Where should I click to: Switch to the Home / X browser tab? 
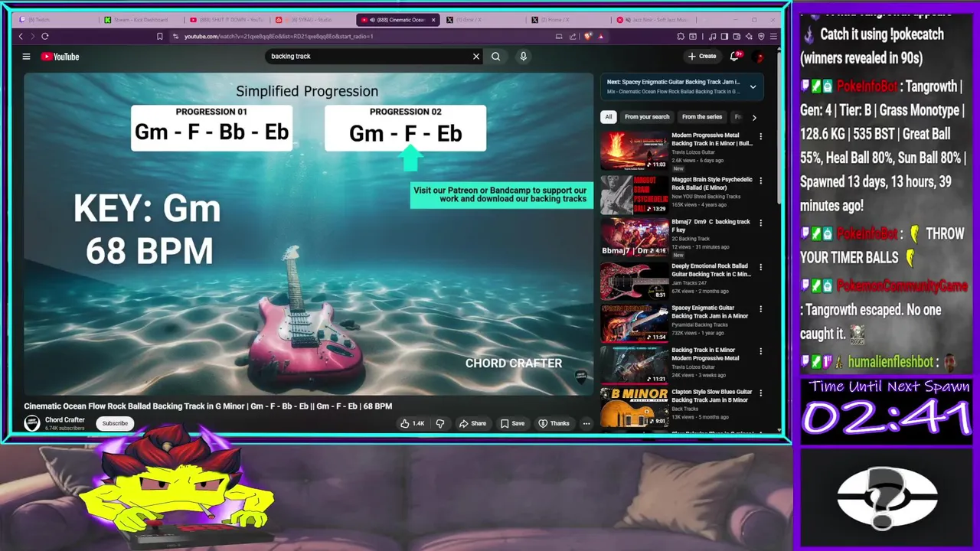[x=569, y=20]
